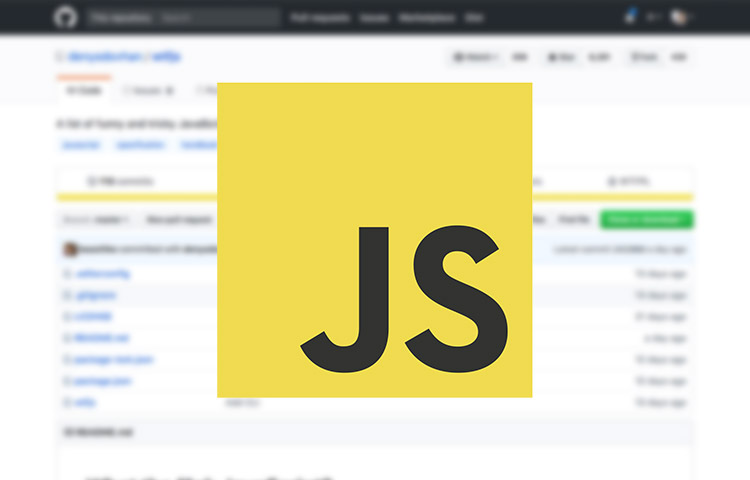Select the Code tab

(83, 91)
